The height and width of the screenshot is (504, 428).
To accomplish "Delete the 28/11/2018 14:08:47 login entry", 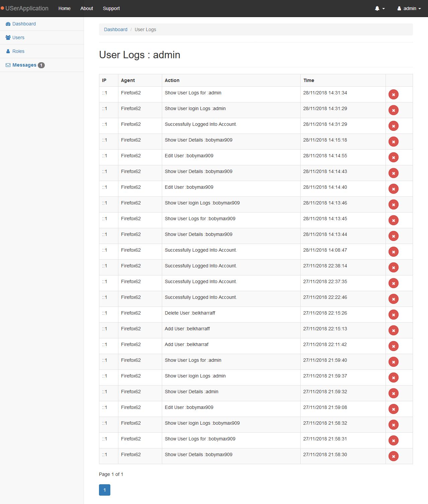I will (393, 252).
